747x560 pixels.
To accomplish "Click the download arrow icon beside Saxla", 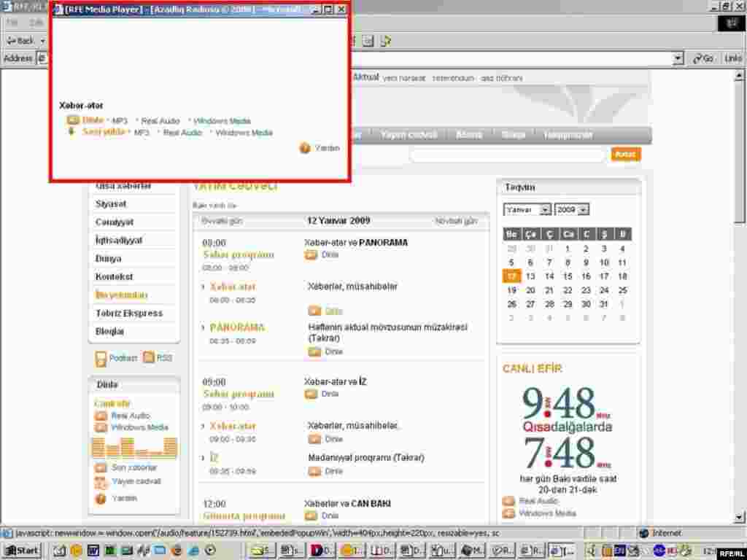I will pyautogui.click(x=72, y=132).
